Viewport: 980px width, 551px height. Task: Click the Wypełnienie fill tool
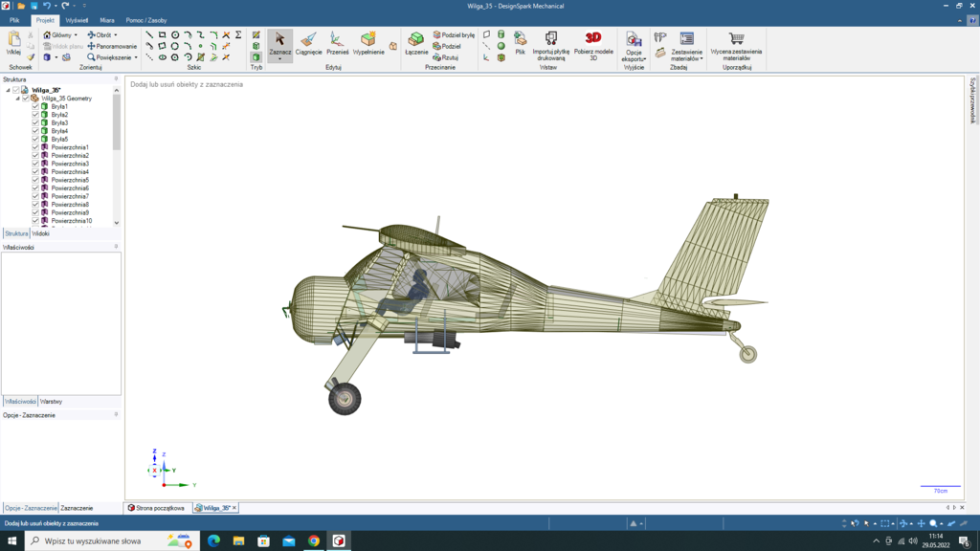pyautogui.click(x=368, y=42)
